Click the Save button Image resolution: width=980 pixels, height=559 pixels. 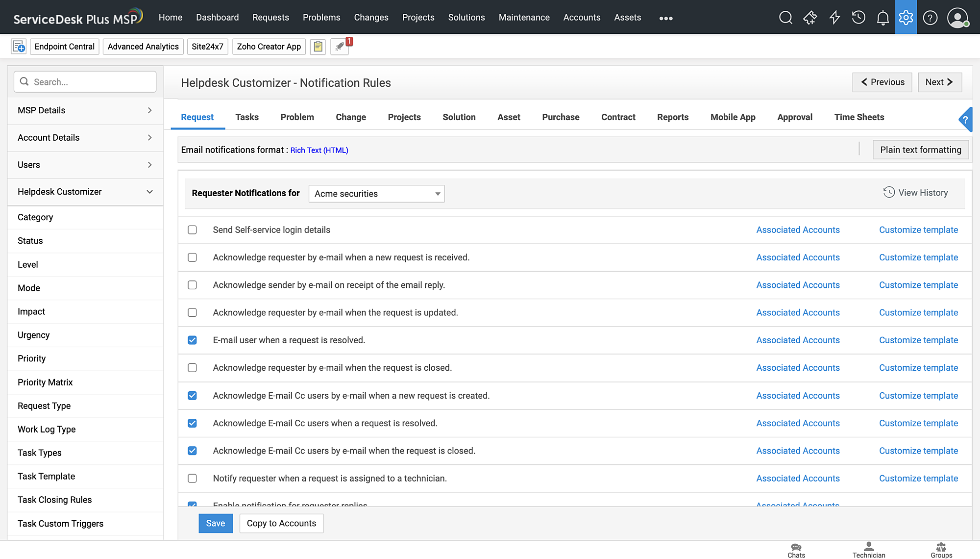216,523
